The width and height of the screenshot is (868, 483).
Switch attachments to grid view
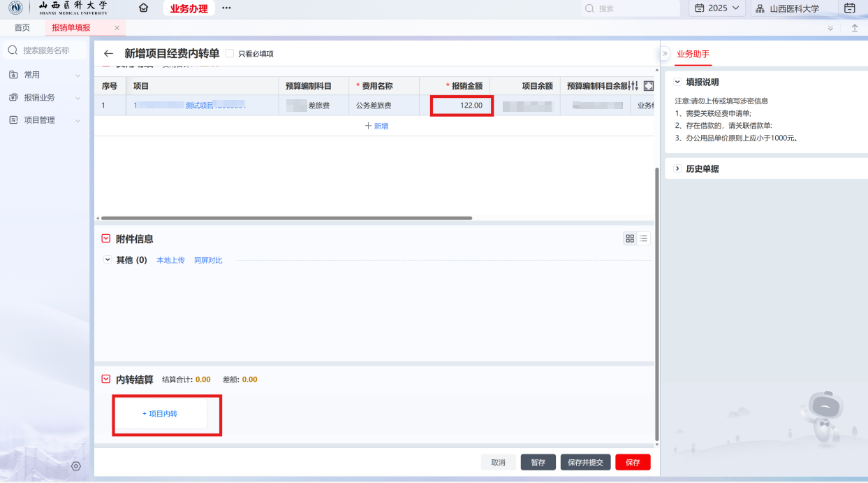click(630, 238)
